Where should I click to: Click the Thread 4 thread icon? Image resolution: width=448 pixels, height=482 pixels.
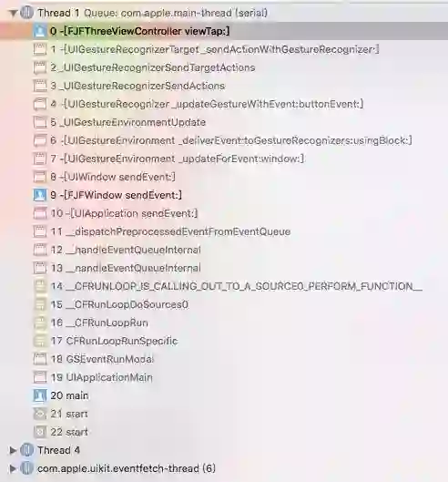tap(26, 450)
